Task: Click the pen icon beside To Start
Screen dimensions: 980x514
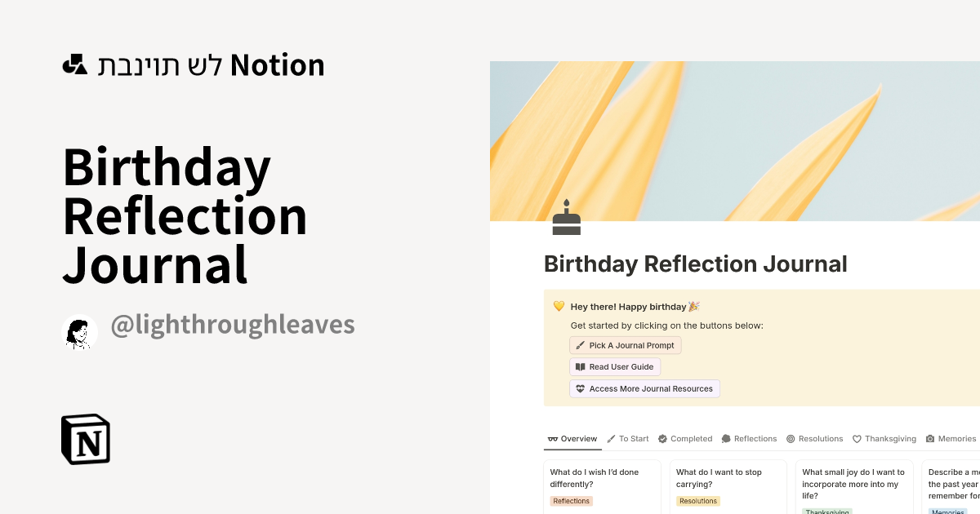Action: pos(610,438)
